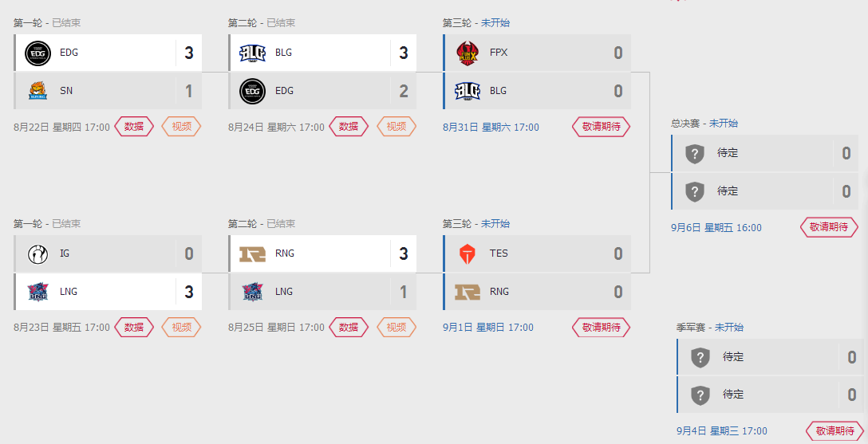This screenshot has width=868, height=444.
Task: Click first question-mark shield in 总决赛
Action: [x=695, y=153]
